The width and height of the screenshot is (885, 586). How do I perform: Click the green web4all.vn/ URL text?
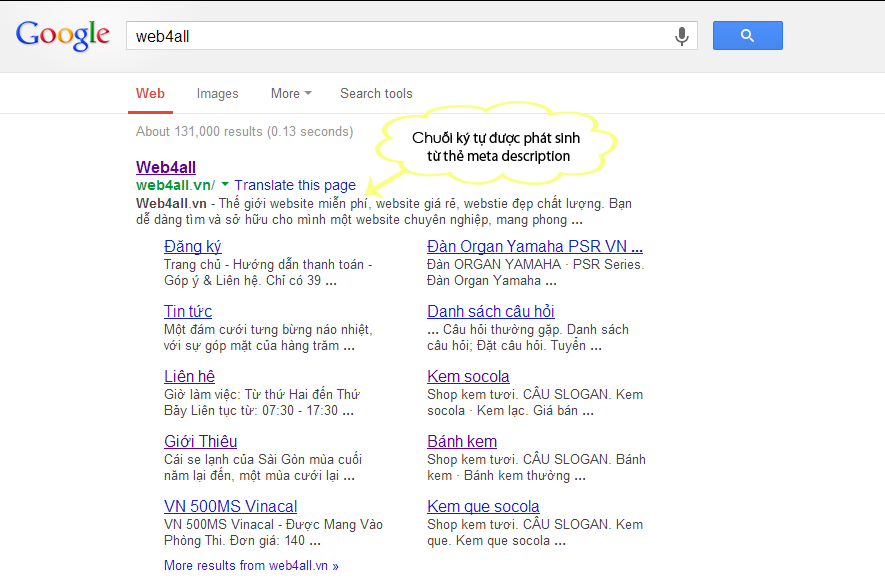[x=176, y=185]
